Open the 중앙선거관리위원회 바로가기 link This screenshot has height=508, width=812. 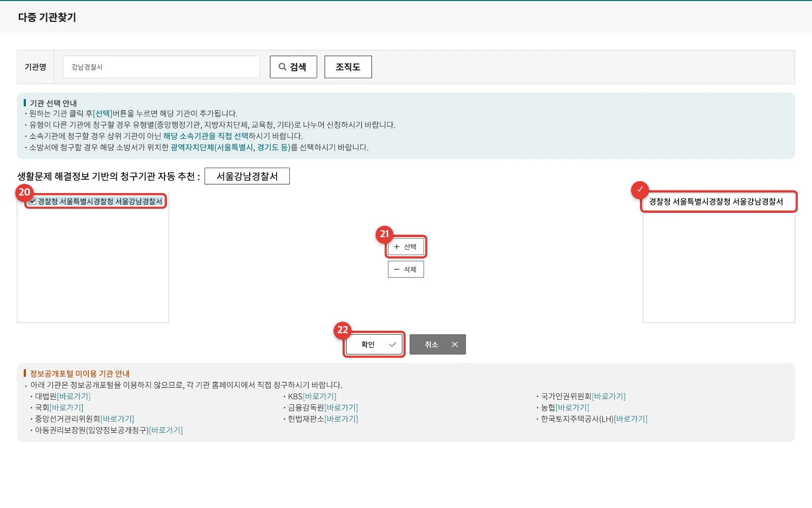[x=117, y=419]
